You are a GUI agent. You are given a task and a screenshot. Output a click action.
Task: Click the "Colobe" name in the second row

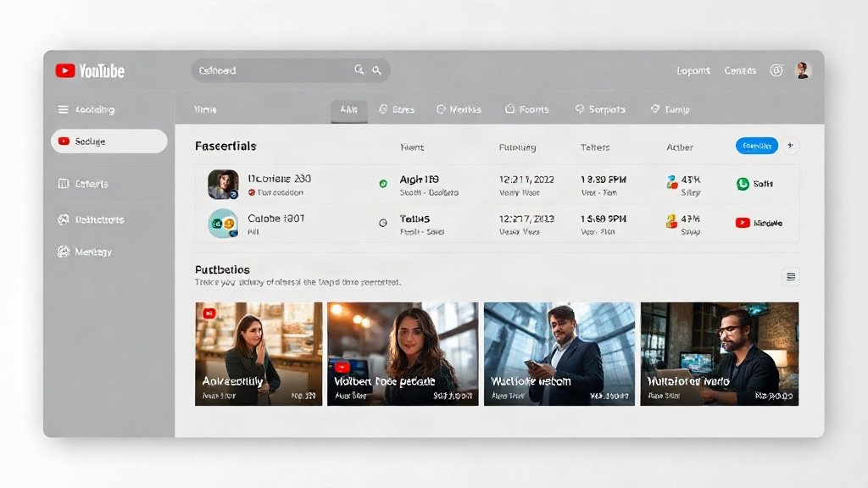264,219
